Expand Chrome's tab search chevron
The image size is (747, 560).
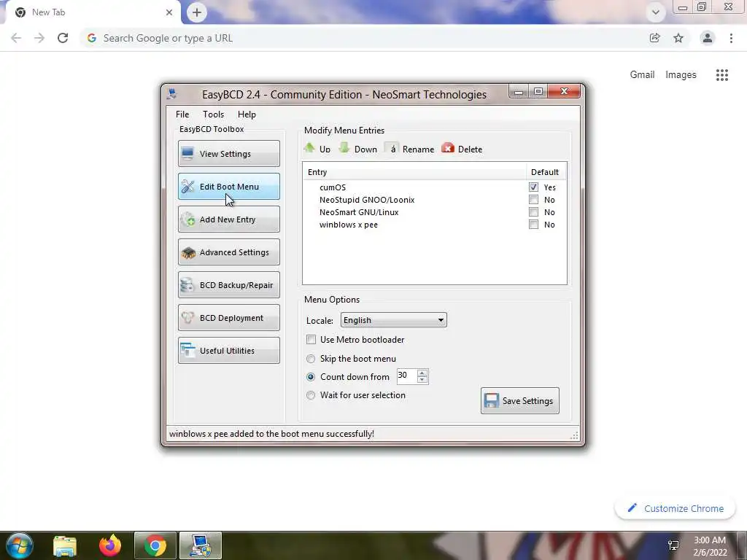pos(656,12)
